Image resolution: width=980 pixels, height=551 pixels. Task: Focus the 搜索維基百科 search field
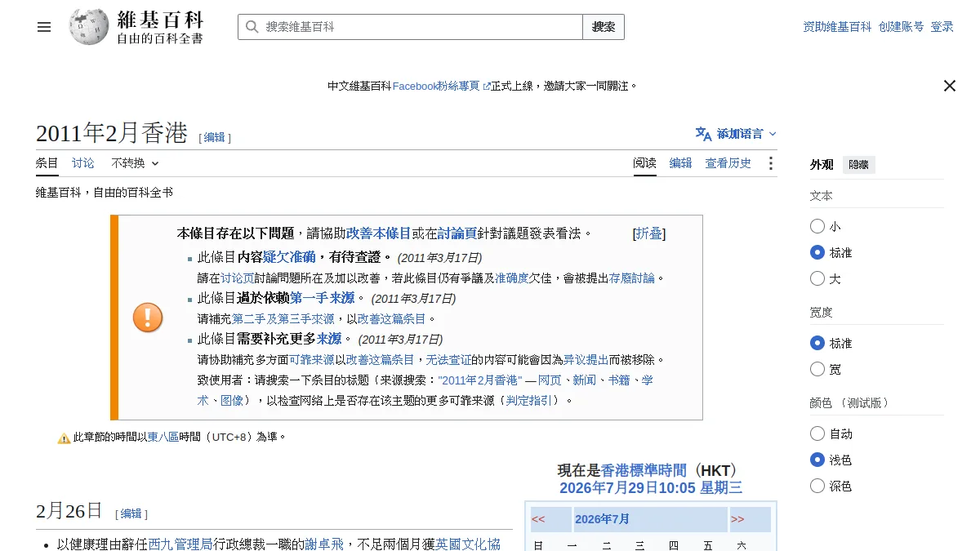[410, 27]
